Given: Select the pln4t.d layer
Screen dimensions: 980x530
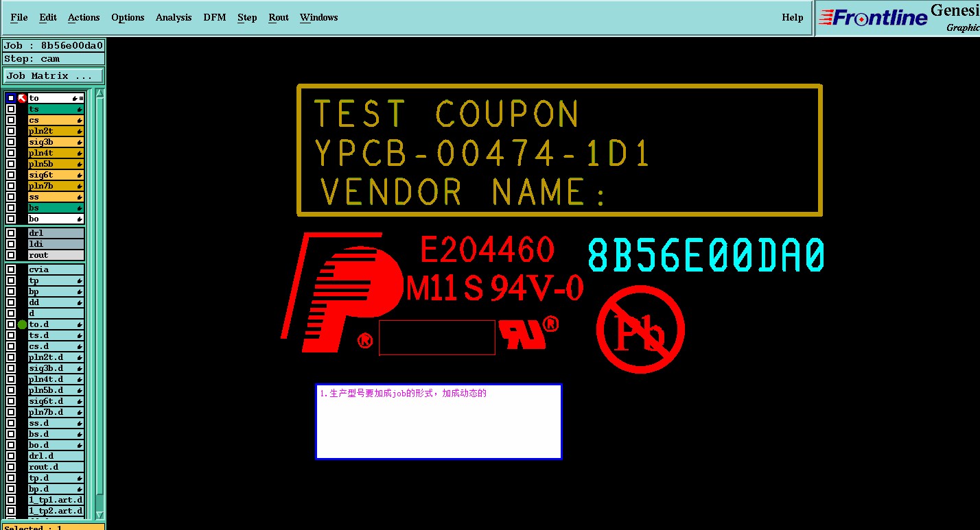Looking at the screenshot, I should tap(56, 379).
